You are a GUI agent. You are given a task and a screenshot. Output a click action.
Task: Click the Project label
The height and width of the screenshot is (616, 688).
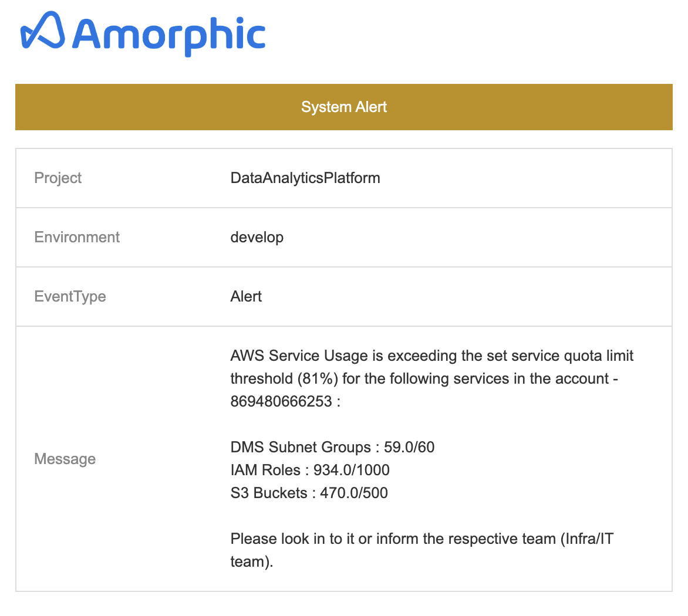coord(58,178)
